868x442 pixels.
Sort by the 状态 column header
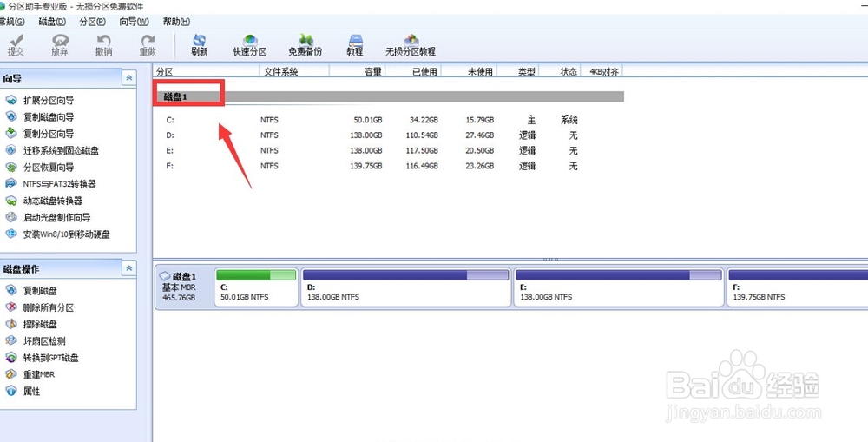pos(560,71)
